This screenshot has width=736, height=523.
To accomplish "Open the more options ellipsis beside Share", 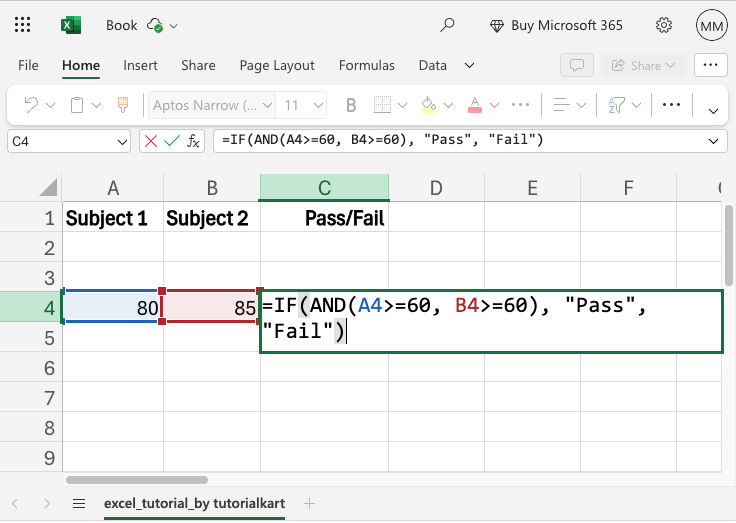I will 710,65.
